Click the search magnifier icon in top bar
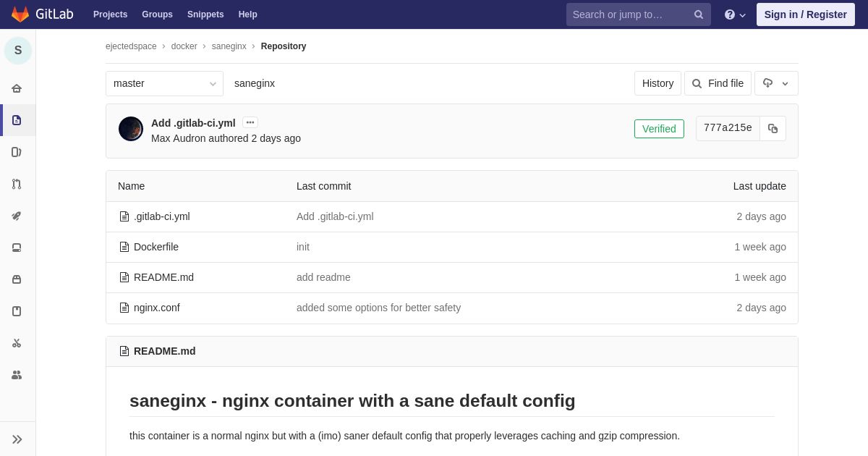This screenshot has height=456, width=868. point(699,14)
